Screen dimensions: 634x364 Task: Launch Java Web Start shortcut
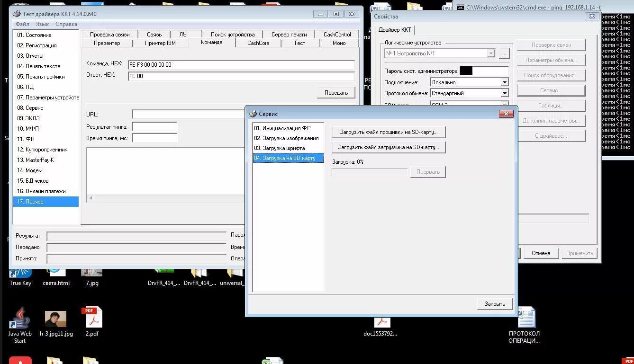click(20, 325)
